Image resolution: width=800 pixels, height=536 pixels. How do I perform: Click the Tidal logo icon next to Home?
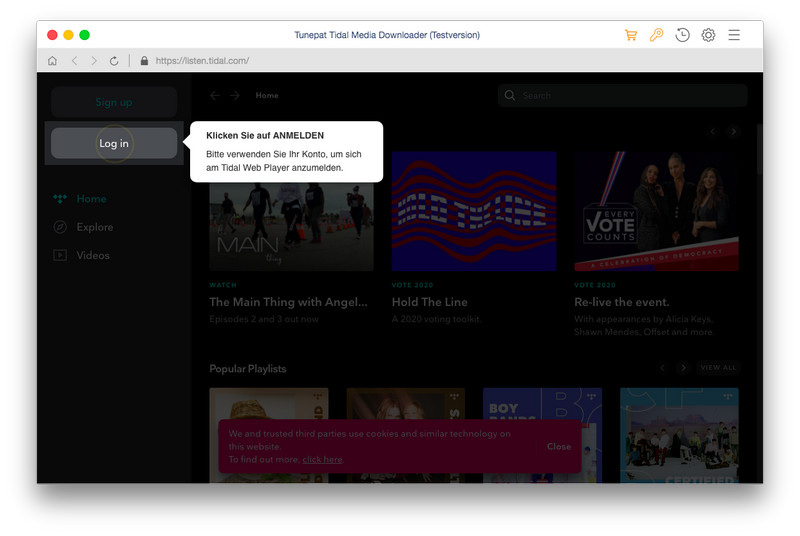[x=60, y=198]
